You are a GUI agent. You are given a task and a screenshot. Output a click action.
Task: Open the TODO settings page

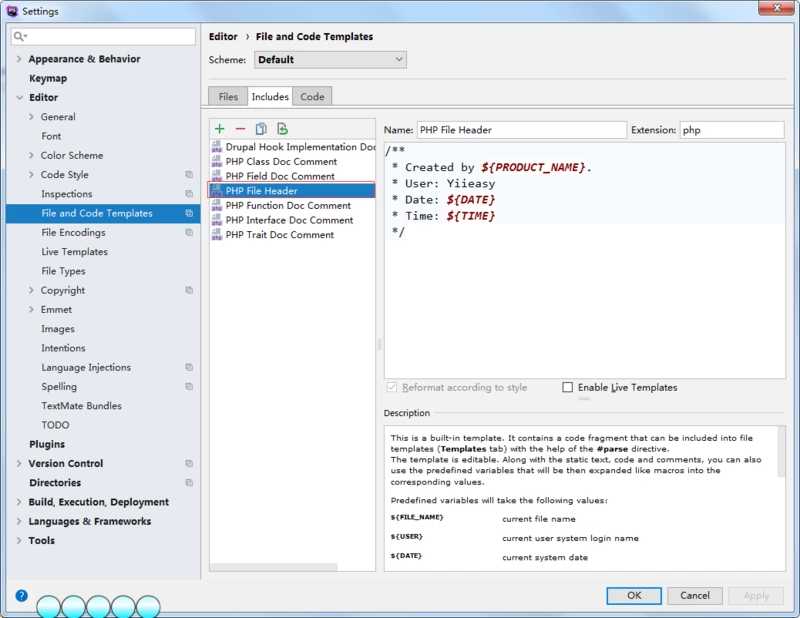point(55,425)
